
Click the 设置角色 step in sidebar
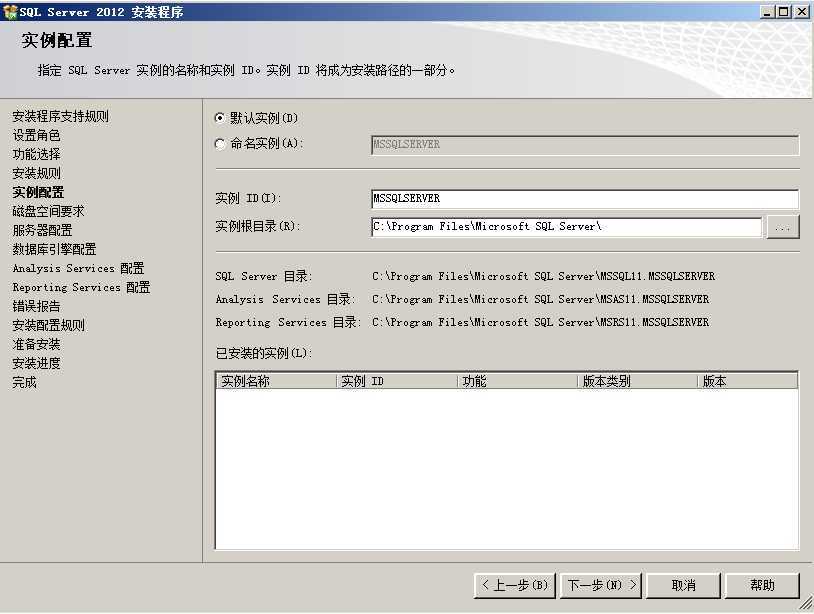pyautogui.click(x=36, y=135)
